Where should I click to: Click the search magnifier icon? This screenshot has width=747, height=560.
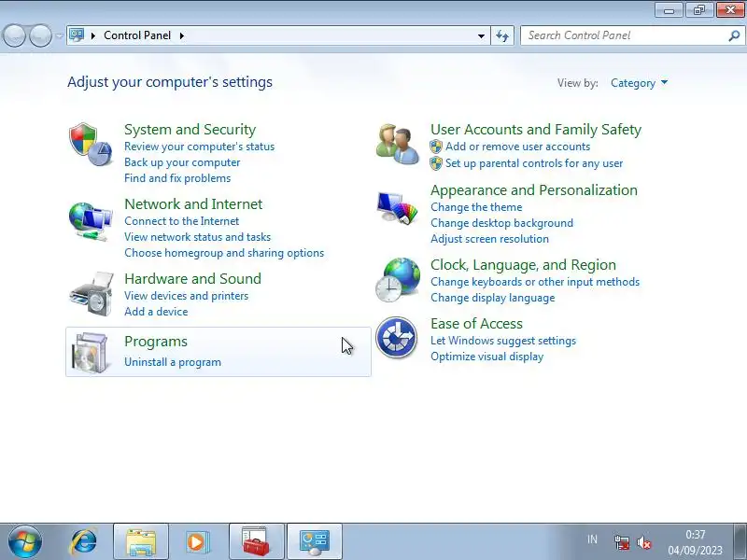pyautogui.click(x=734, y=35)
